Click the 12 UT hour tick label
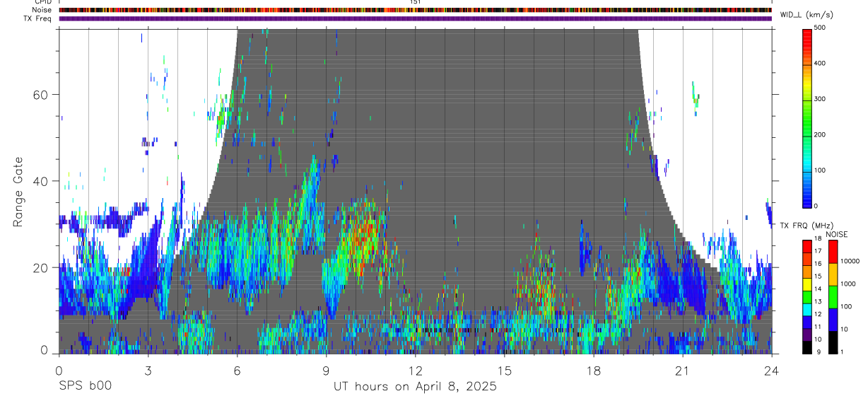The image size is (868, 401). point(416,370)
